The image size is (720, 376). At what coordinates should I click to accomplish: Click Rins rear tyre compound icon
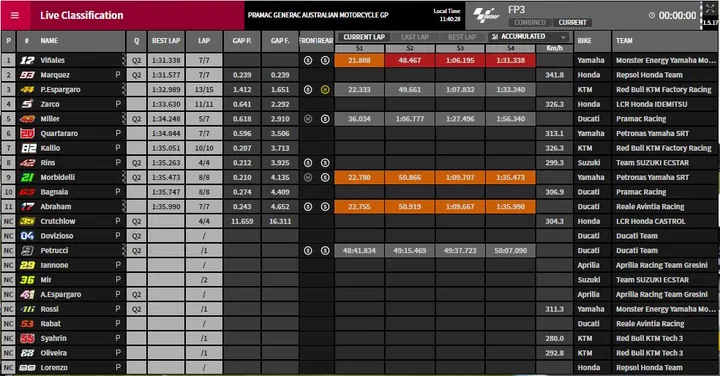325,163
